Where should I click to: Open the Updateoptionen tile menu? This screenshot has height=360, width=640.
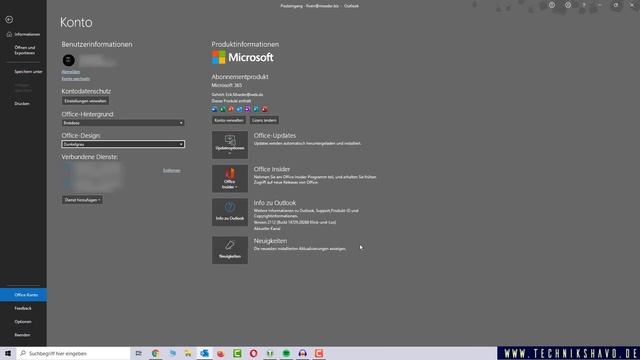230,145
